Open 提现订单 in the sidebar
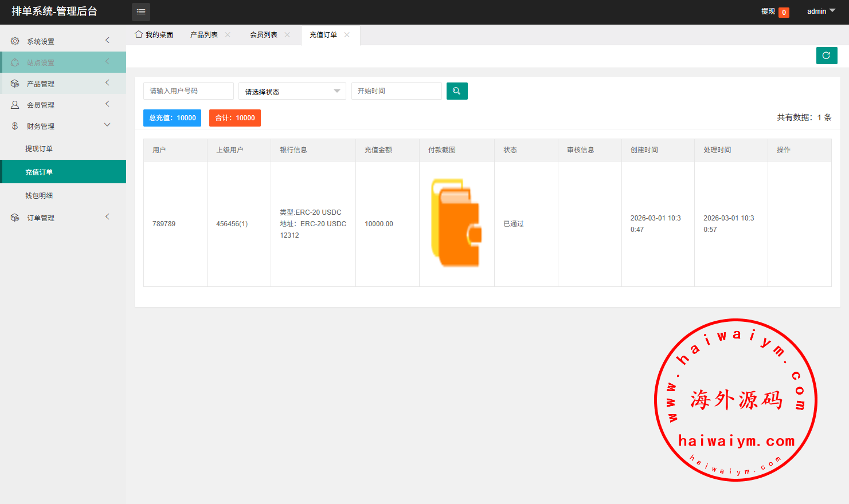This screenshot has width=849, height=504. pyautogui.click(x=39, y=149)
